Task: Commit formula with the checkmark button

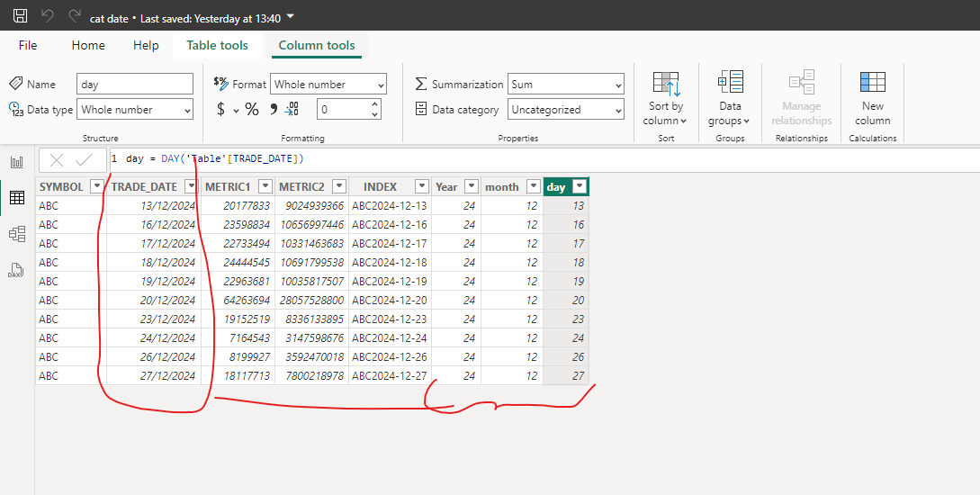Action: point(84,160)
